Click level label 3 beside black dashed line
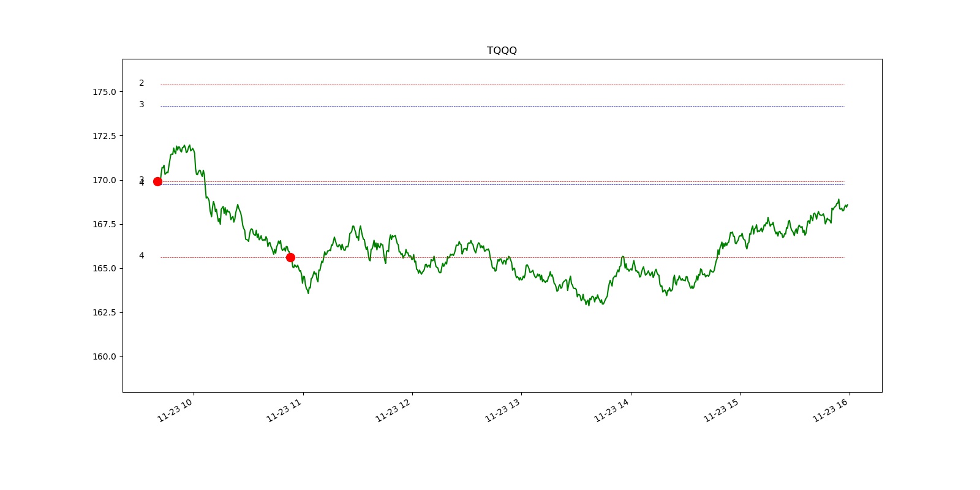This screenshot has height=490, width=980. tap(141, 105)
